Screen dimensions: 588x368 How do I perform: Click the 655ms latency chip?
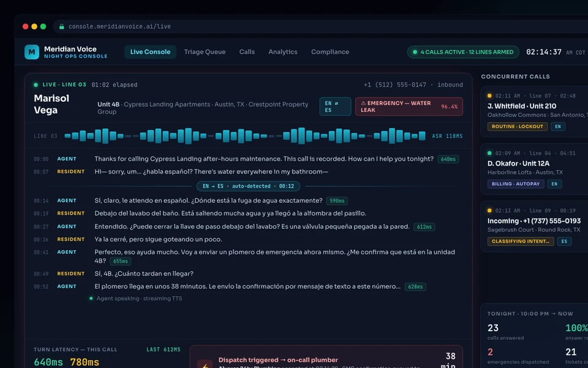click(x=121, y=261)
